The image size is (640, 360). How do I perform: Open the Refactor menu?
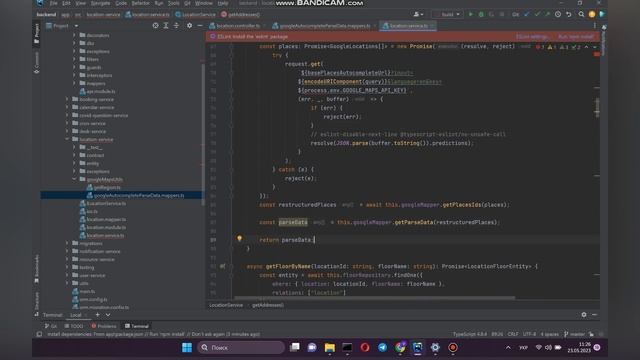click(x=140, y=3)
